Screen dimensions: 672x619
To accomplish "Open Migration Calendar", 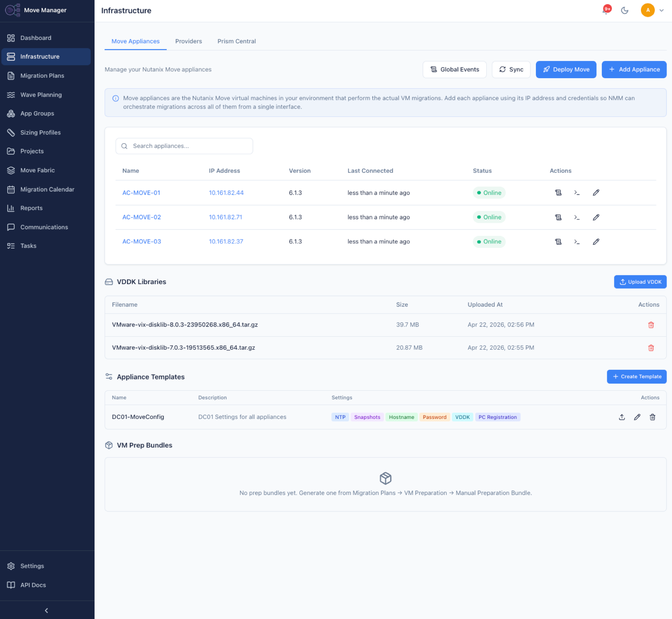I will pyautogui.click(x=46, y=190).
